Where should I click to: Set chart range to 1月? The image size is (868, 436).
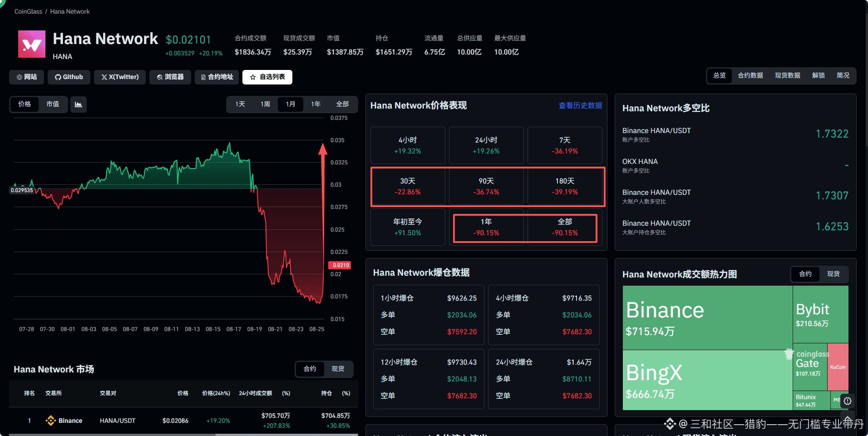291,104
